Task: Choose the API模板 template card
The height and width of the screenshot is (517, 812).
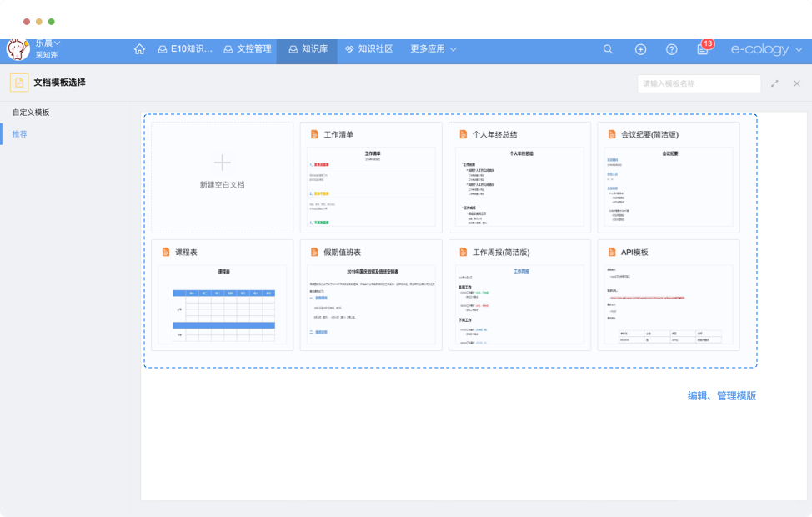Action: tap(669, 295)
